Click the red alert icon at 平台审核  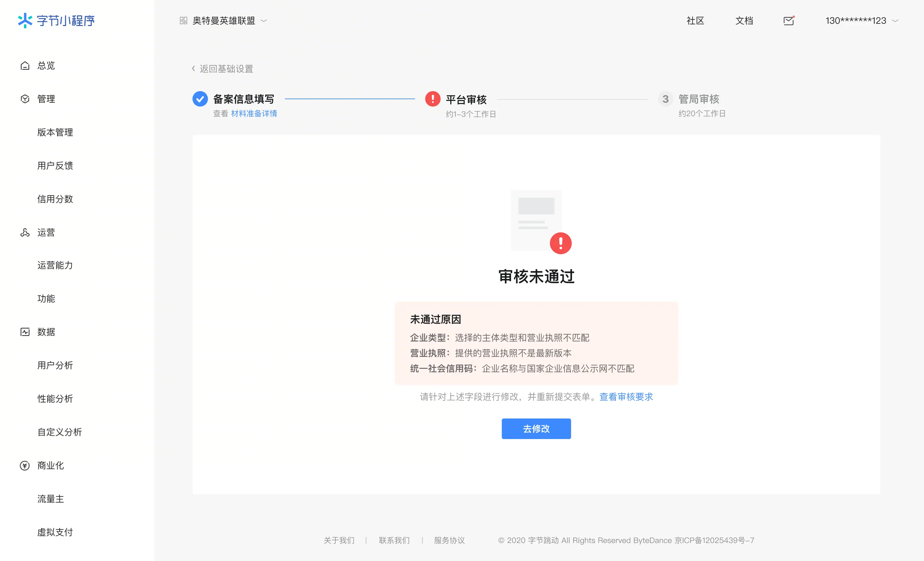[x=432, y=99]
